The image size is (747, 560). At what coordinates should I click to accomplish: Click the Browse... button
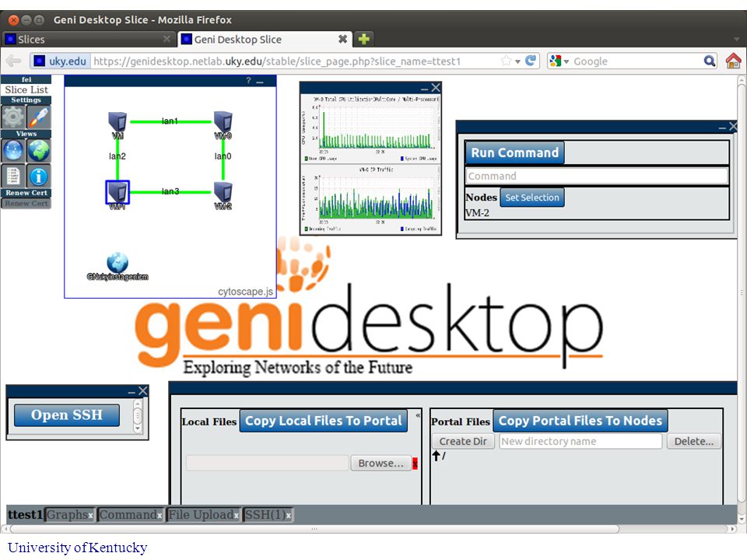(x=381, y=464)
